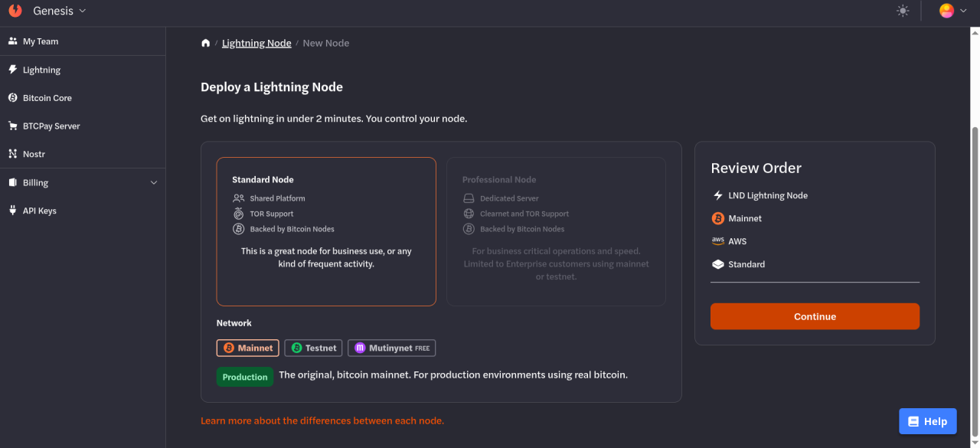Follow the Lightning Node breadcrumb link
The width and height of the screenshot is (980, 448).
pyautogui.click(x=256, y=43)
